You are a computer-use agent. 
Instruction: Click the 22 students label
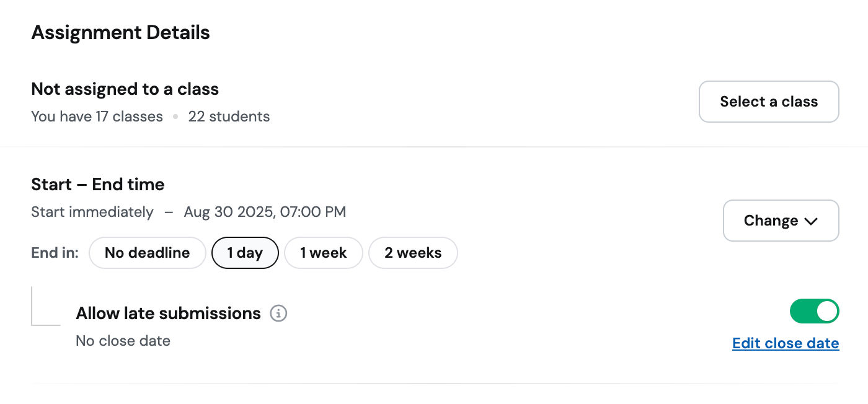coord(229,116)
